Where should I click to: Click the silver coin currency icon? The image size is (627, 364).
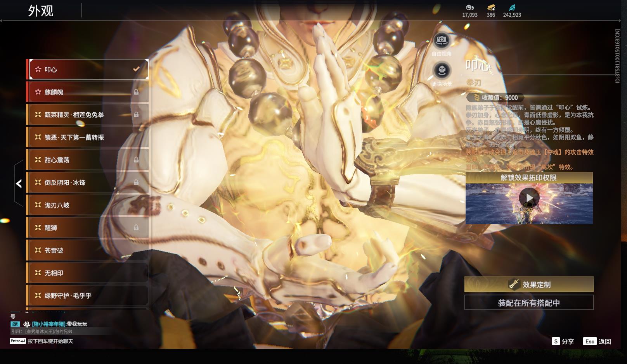(470, 7)
